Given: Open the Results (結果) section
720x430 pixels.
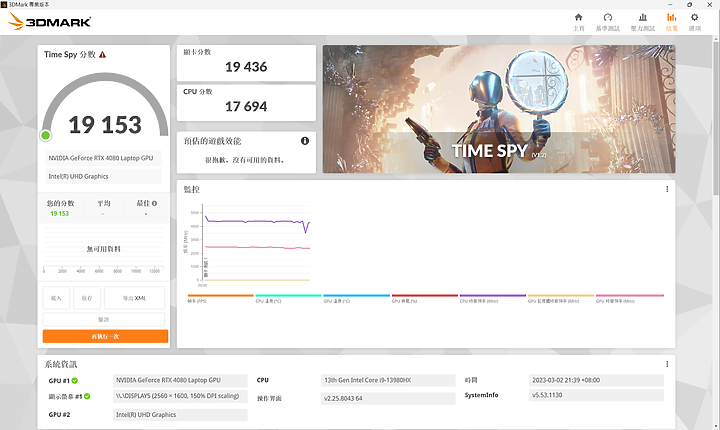Looking at the screenshot, I should (x=671, y=22).
